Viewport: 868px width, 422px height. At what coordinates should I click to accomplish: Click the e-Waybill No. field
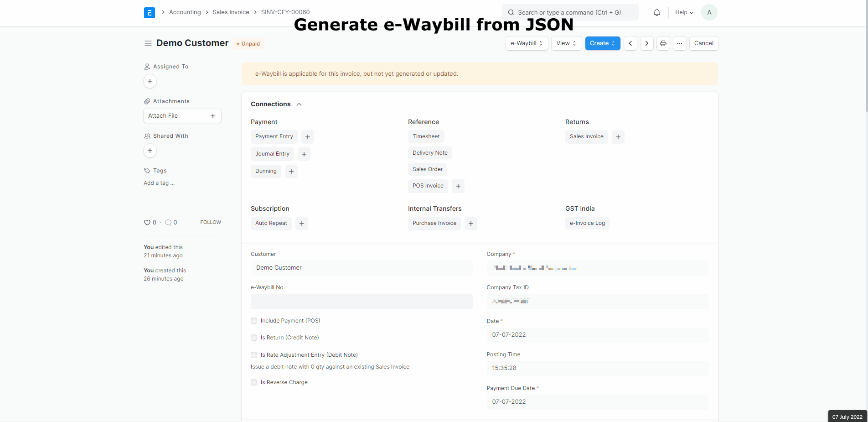tap(362, 302)
